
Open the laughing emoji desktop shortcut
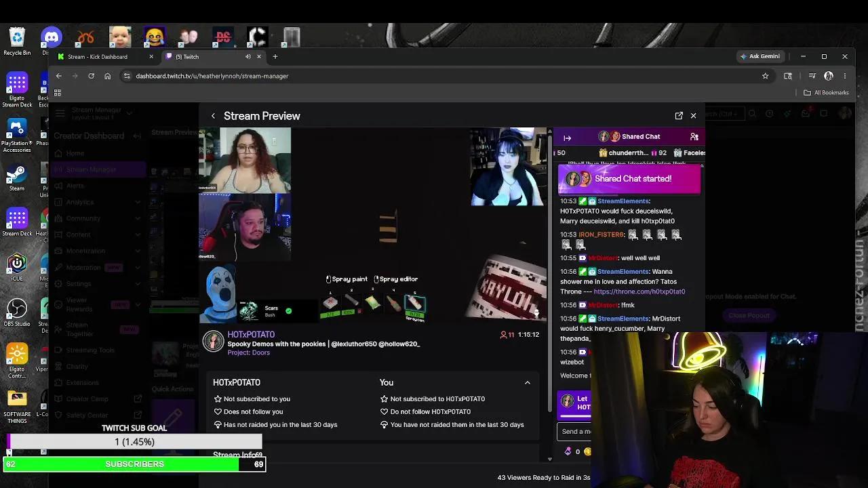point(155,37)
